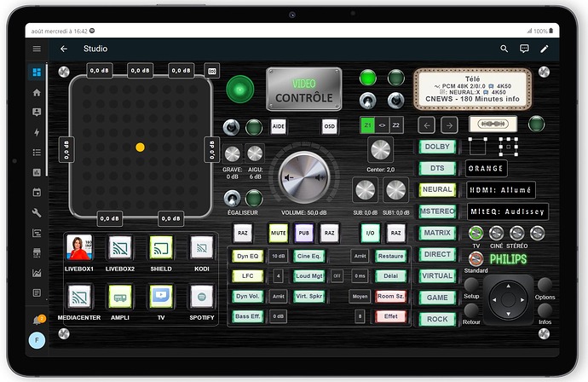Click the LIVEBOX1 channel thumbnail

point(79,247)
